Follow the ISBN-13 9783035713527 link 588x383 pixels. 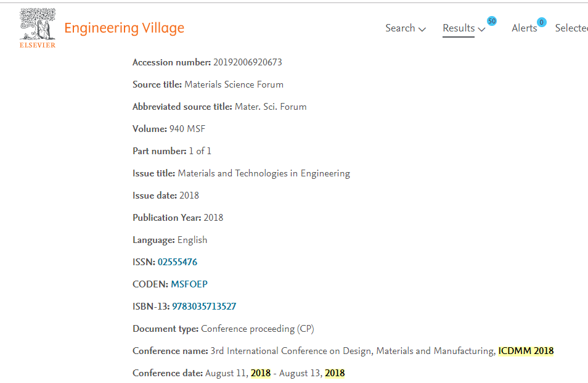pos(204,307)
